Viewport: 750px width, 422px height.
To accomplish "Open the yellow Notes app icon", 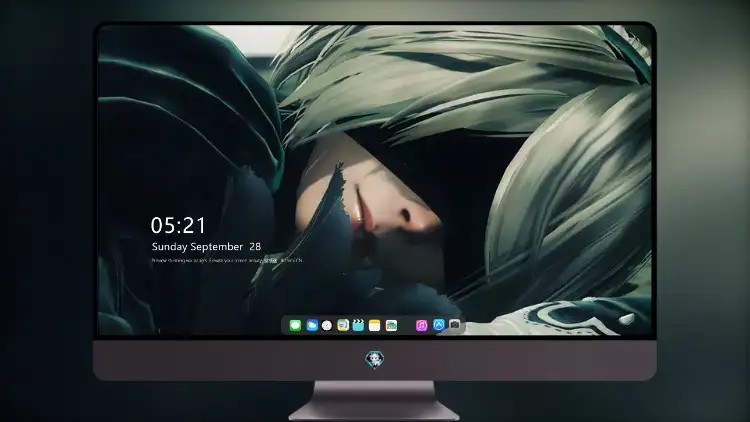I will tap(375, 325).
